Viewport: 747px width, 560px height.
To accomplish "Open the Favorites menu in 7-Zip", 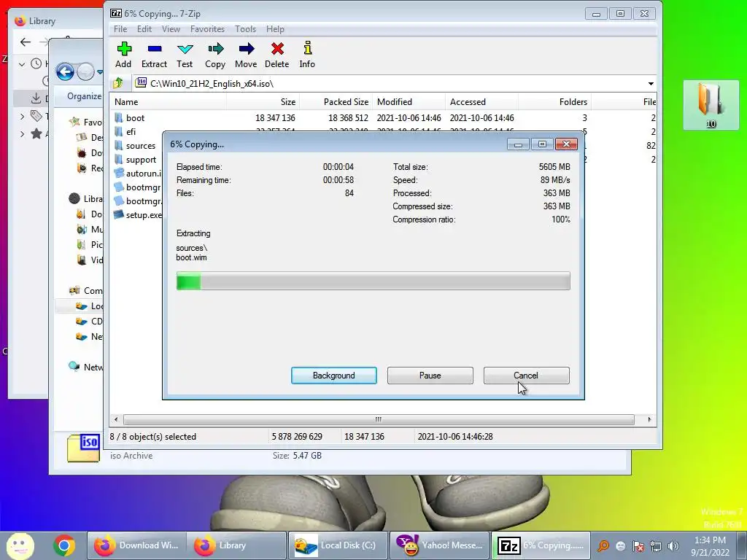I will coord(207,29).
